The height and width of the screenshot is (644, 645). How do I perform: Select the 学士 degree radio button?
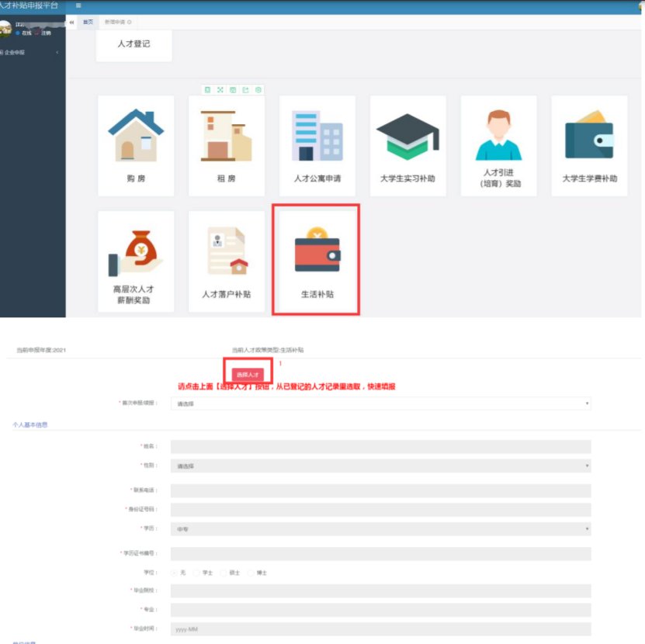pos(196,573)
